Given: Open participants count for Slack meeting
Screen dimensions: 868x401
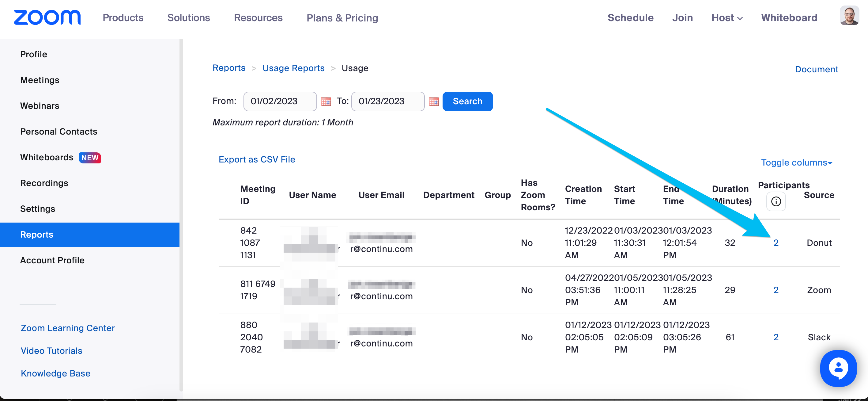Looking at the screenshot, I should point(776,337).
